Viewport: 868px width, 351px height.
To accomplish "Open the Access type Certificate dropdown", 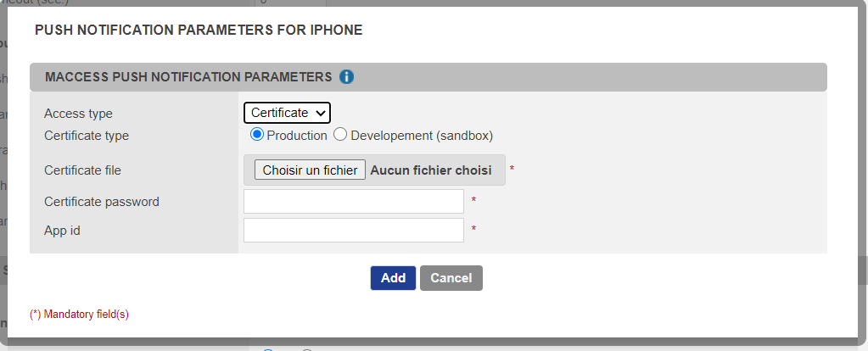I will (x=287, y=113).
